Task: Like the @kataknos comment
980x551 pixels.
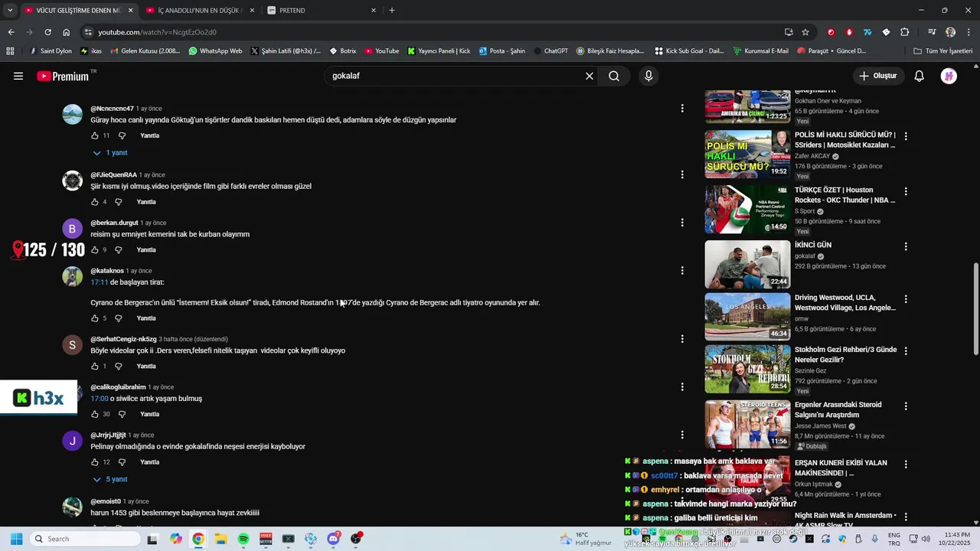Action: coord(95,318)
